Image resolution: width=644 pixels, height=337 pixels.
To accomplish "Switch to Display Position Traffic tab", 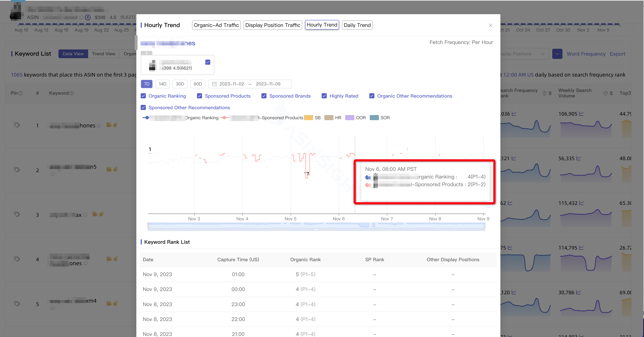I will coord(273,25).
